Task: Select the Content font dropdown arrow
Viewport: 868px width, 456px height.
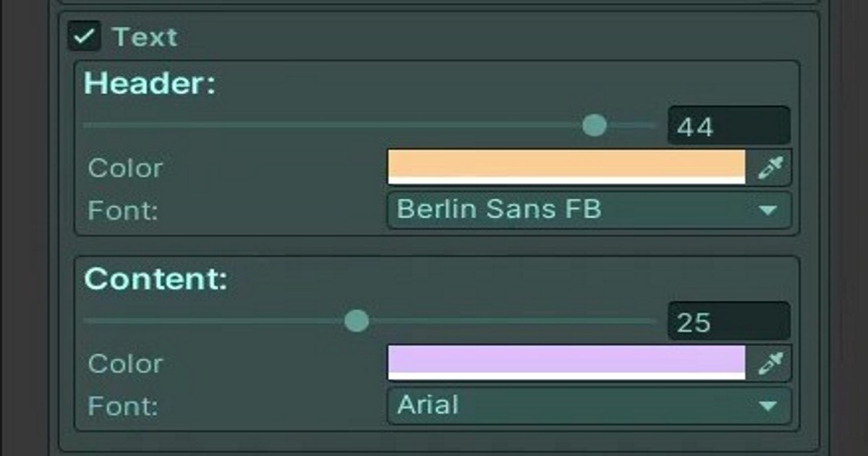Action: pos(769,406)
